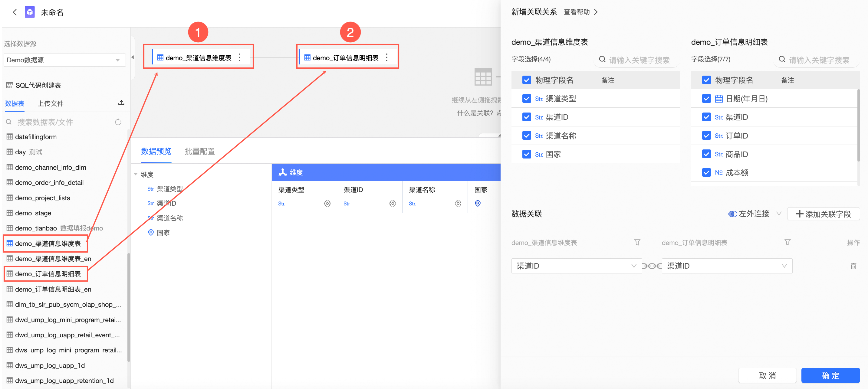Switch to the 上传文件 tab

point(51,103)
